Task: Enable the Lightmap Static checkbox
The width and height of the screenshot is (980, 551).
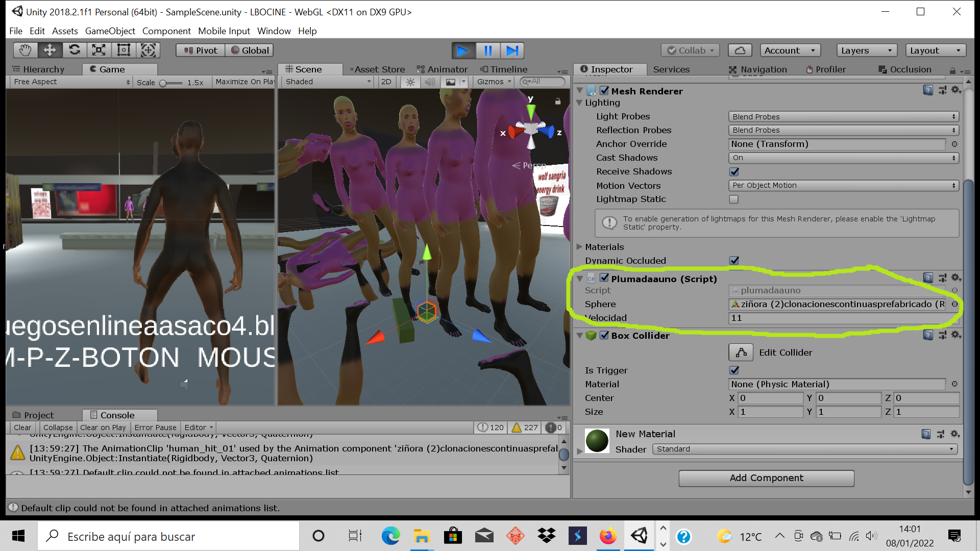Action: point(734,199)
